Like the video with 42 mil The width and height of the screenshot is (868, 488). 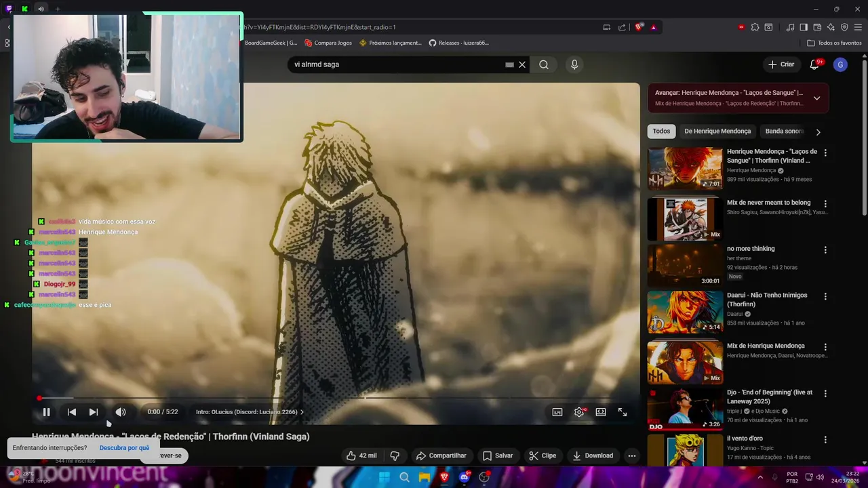[361, 455]
